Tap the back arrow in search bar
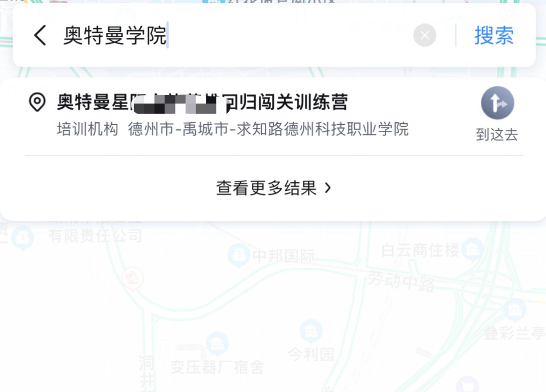This screenshot has height=392, width=546. click(x=40, y=35)
